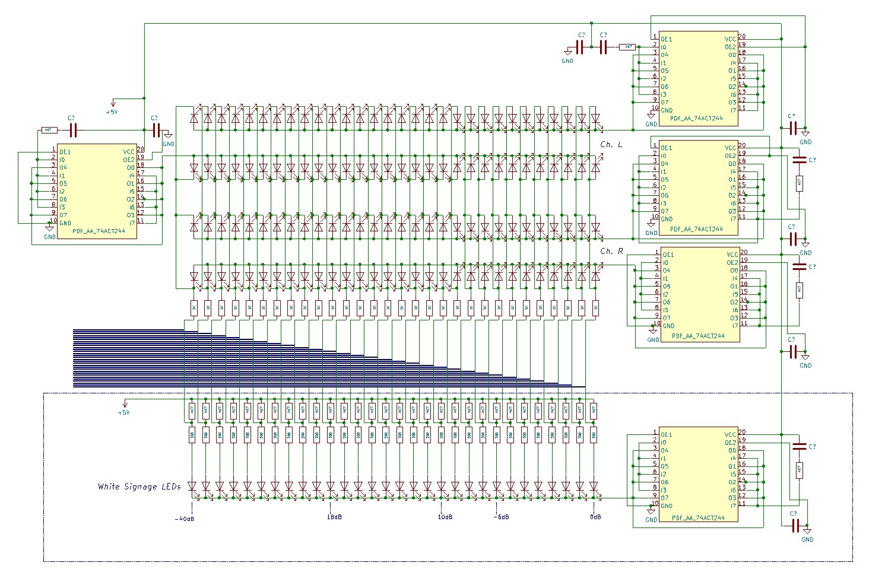Click the "-40dB" scale label
Viewport: 885px width, 588px height.
pos(185,519)
